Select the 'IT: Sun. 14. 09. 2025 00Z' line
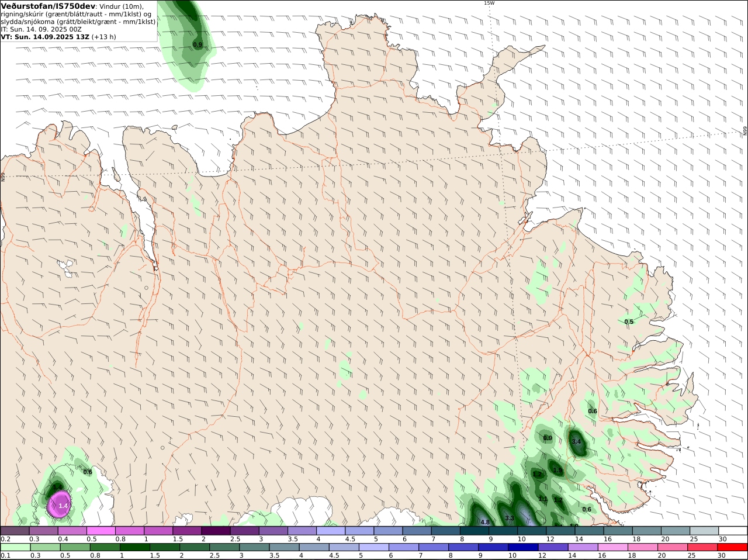This screenshot has width=748, height=560. coord(41,29)
